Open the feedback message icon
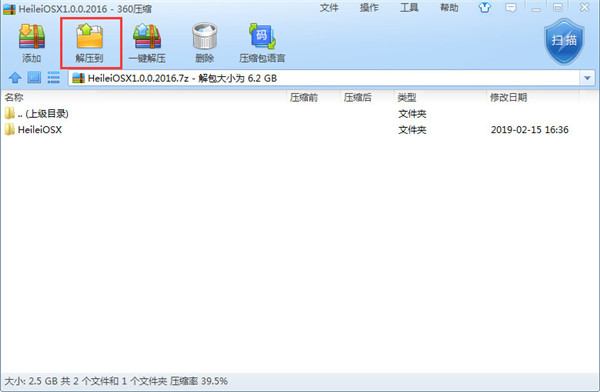 coord(511,8)
